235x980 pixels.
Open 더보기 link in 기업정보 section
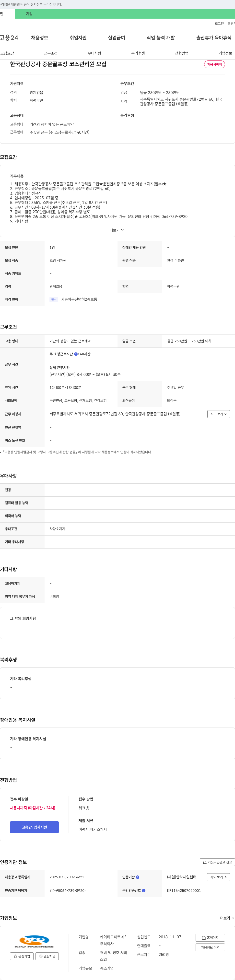(227, 918)
